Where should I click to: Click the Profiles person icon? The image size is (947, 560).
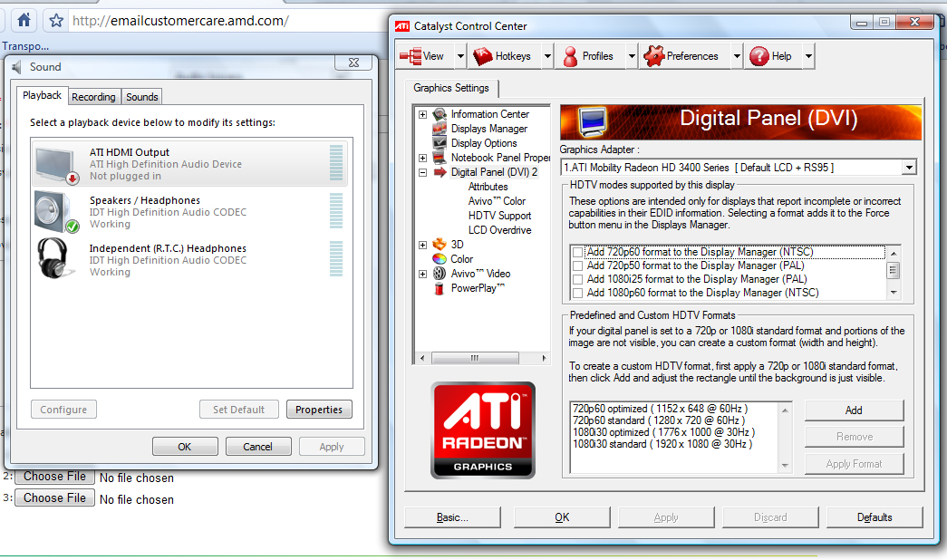point(570,56)
